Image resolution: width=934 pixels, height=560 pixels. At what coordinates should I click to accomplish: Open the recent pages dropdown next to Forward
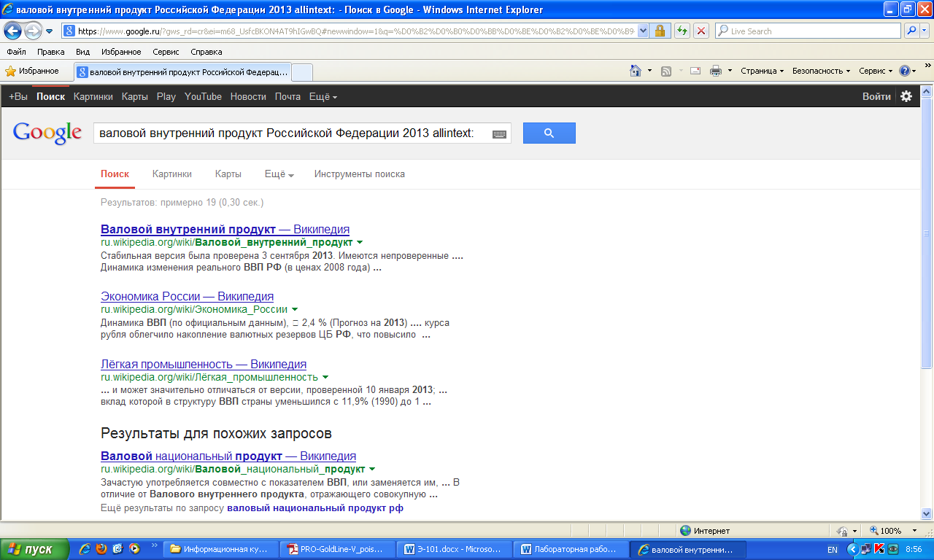(x=50, y=31)
